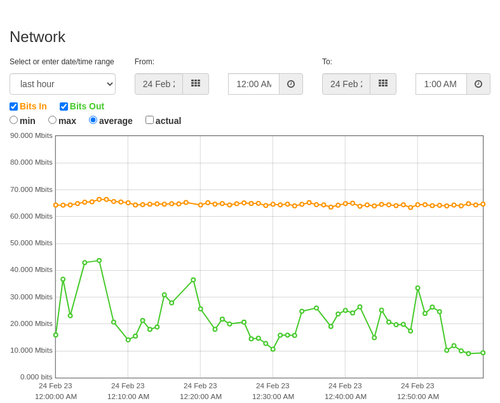Viewport: 500px width, 403px height.
Task: Select the average radio button
Action: click(x=93, y=120)
